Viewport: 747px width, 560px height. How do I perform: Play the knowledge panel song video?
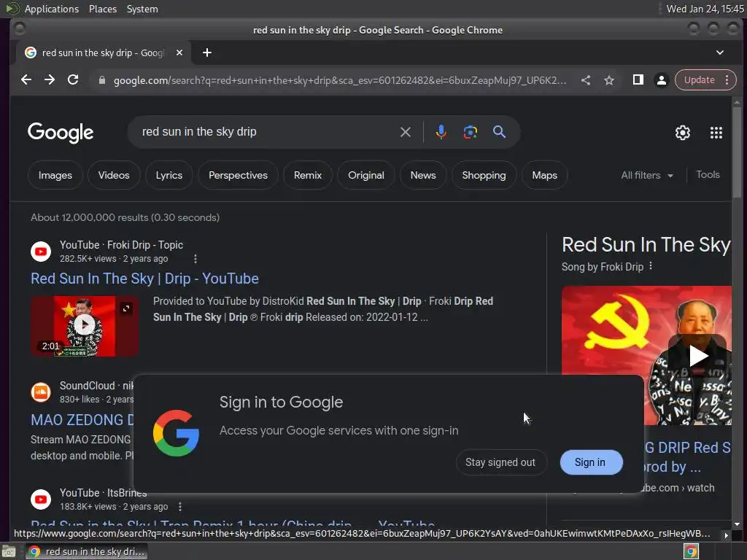point(697,356)
